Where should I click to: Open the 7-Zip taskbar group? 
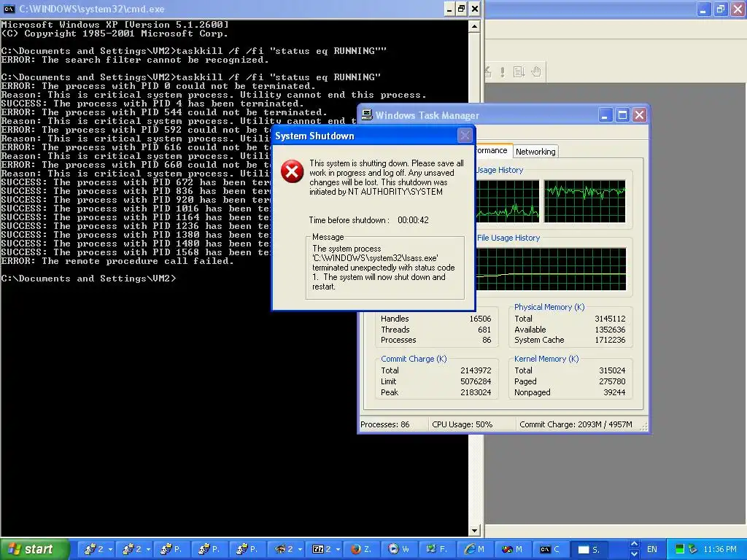tap(324, 549)
